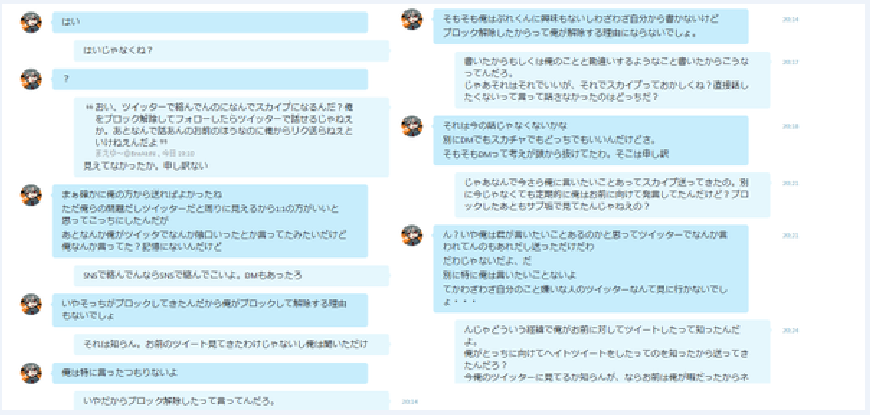Click avatar next to 'まぁ確かに俺の方から' message
This screenshot has height=415, width=870.
coord(31,195)
